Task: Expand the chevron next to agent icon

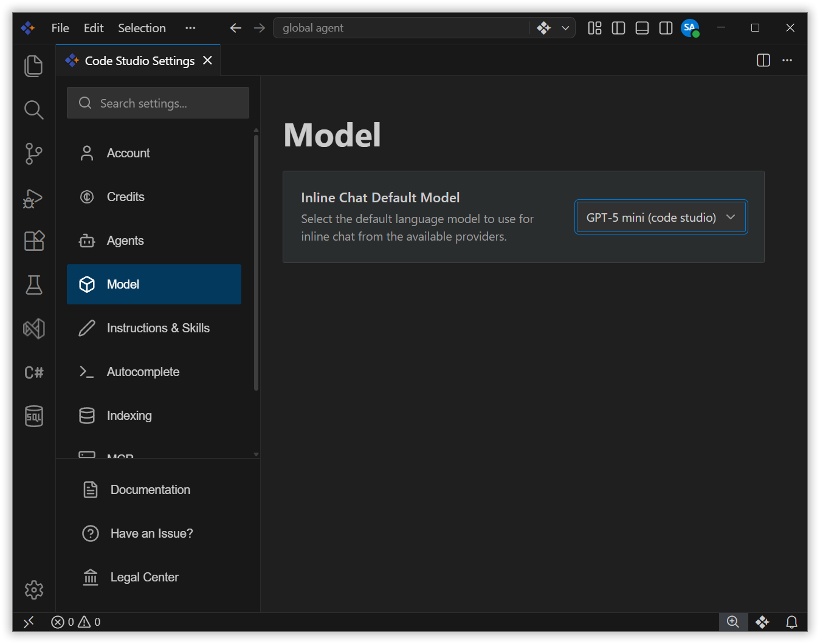Action: [565, 28]
